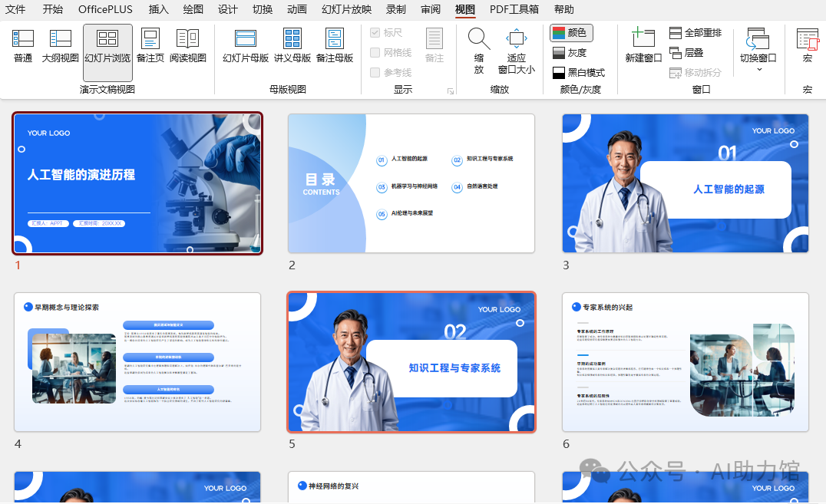
Task: Switch to 阅读视图 reading view
Action: point(187,46)
